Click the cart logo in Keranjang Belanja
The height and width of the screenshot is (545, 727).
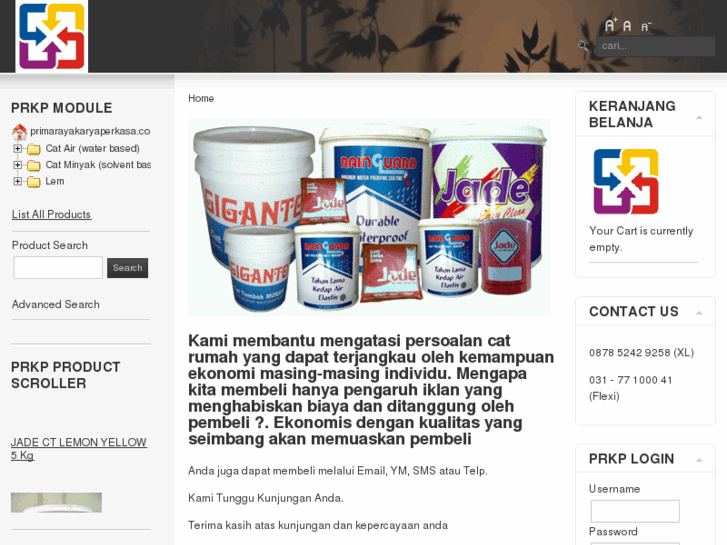pyautogui.click(x=625, y=181)
